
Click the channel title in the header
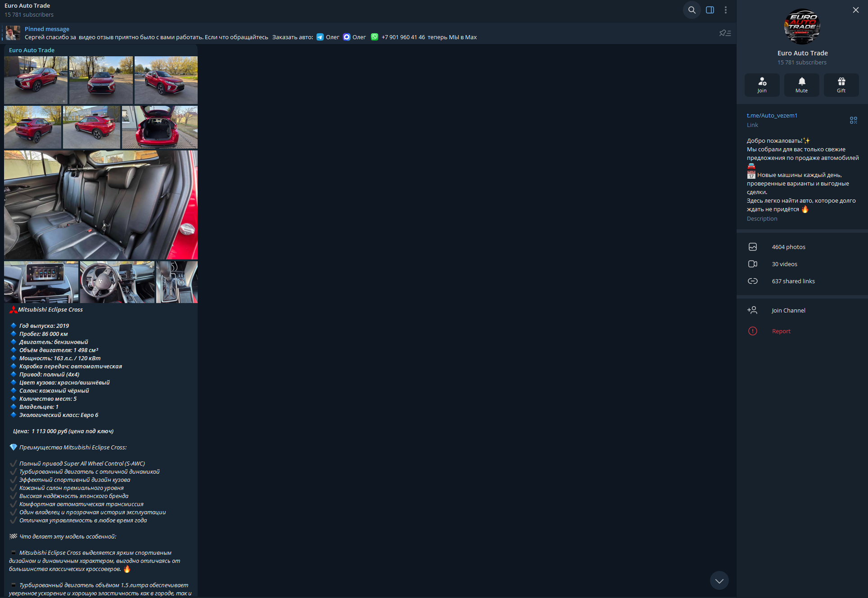[27, 6]
